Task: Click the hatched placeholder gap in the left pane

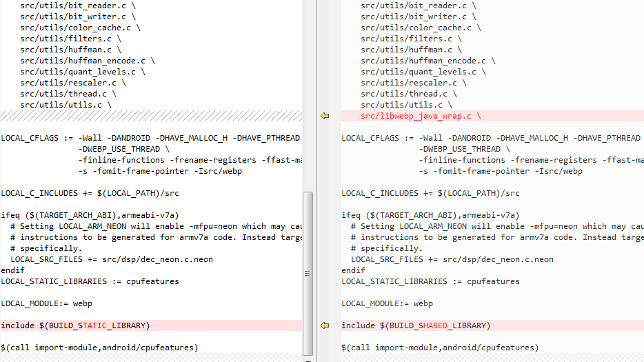Action: 151,116
